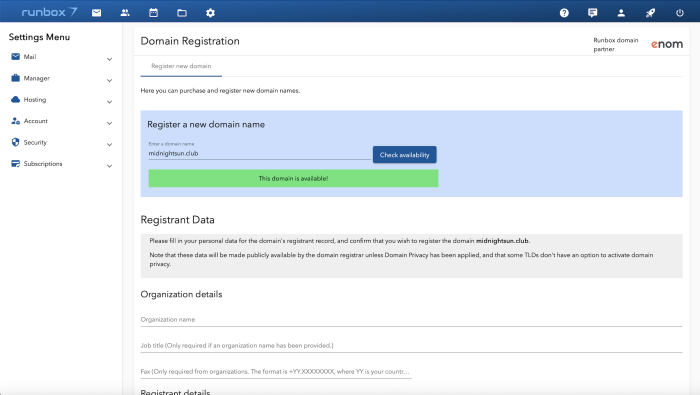Expand the Manager menu chevron
The image size is (700, 395).
coord(109,80)
